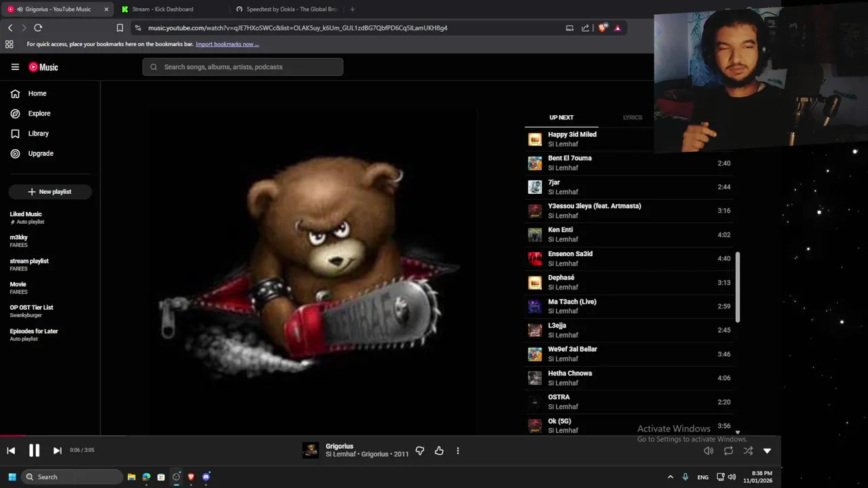This screenshot has width=868, height=488.
Task: Click Import bookmarks now link
Action: [227, 44]
